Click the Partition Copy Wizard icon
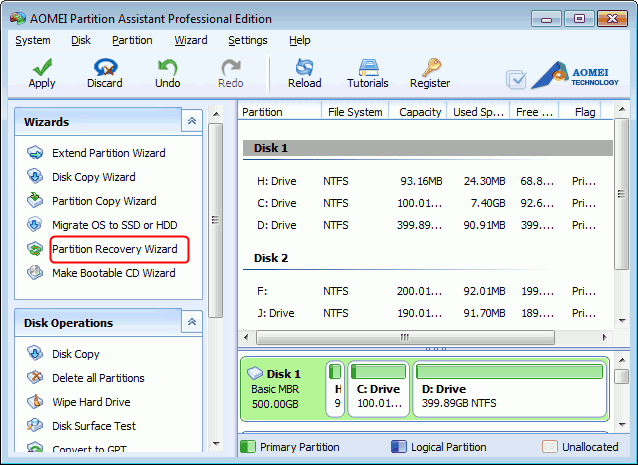The height and width of the screenshot is (465, 638). [35, 201]
